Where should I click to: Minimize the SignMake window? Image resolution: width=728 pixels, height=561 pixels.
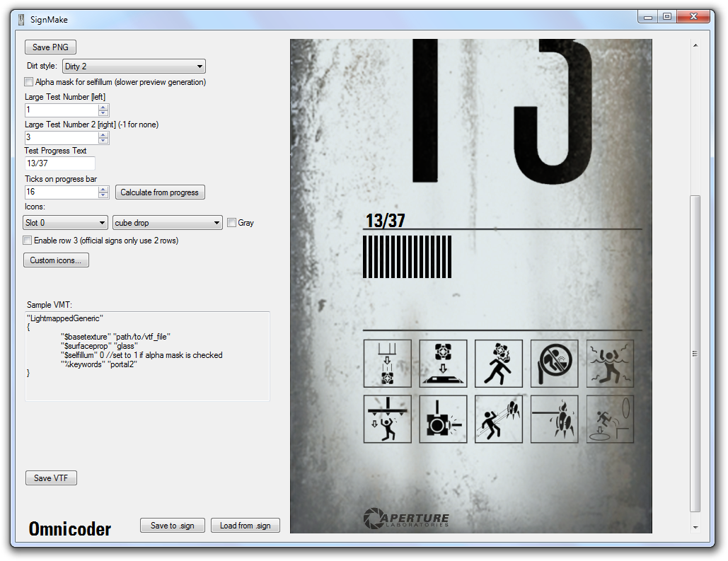tap(648, 16)
